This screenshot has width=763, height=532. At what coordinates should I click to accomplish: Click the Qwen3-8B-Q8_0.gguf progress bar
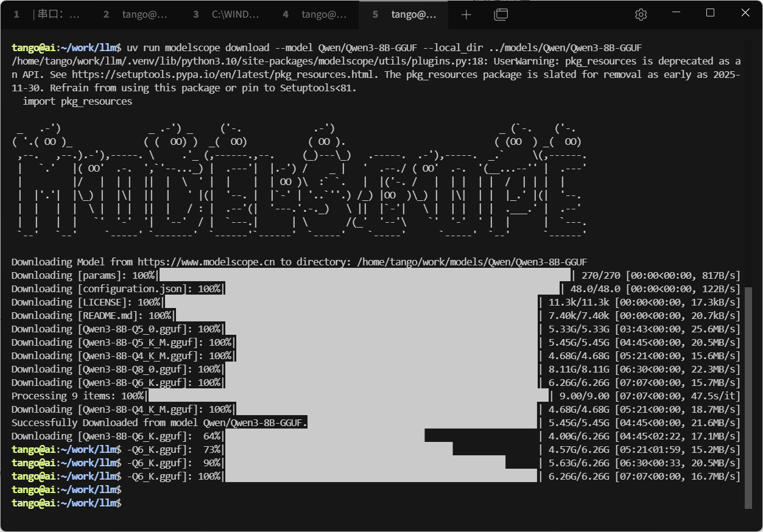click(381, 369)
